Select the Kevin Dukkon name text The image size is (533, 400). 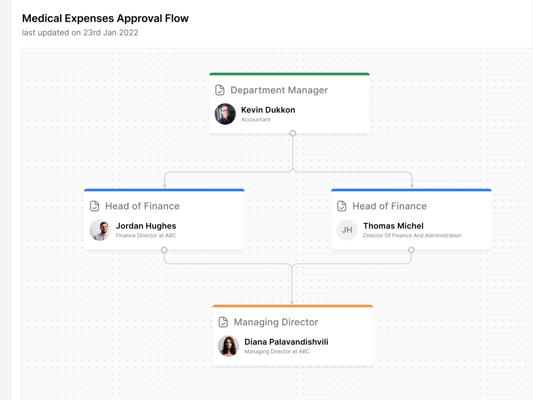(268, 110)
